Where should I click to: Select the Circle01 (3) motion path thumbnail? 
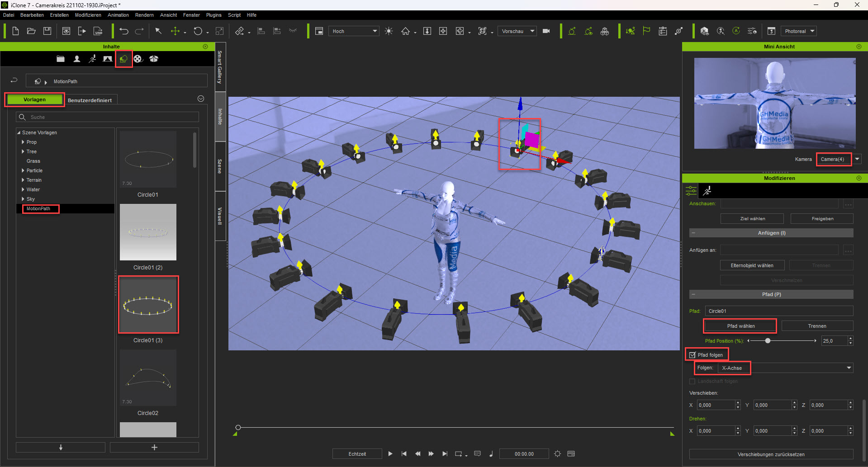148,305
